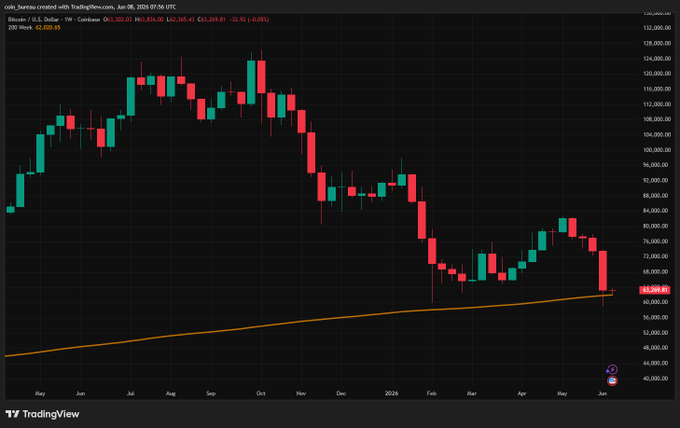Image resolution: width=680 pixels, height=428 pixels.
Task: Select the Bitcoin / U.S. Dollar symbol title
Action: (35, 20)
